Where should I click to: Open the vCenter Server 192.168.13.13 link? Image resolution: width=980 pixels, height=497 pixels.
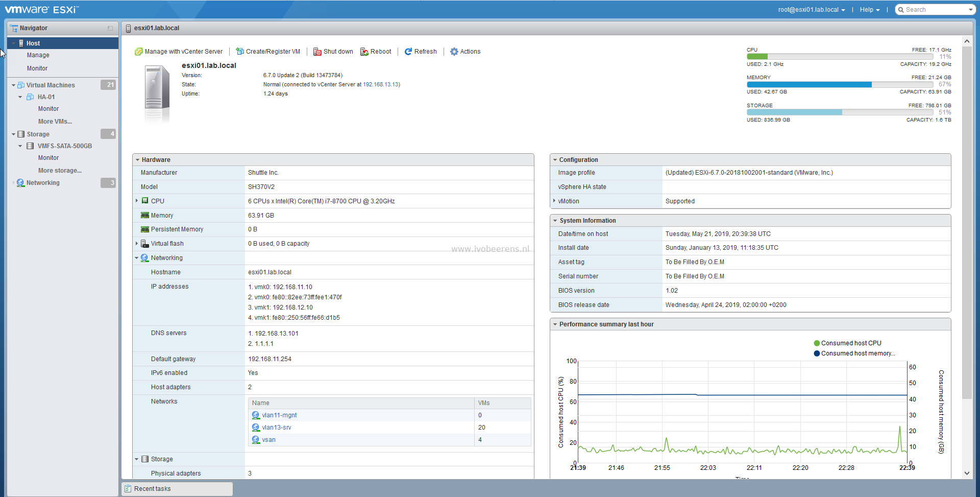(381, 85)
